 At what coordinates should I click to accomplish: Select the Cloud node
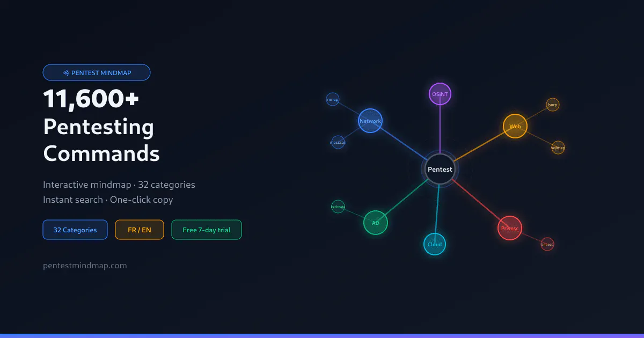coord(435,244)
